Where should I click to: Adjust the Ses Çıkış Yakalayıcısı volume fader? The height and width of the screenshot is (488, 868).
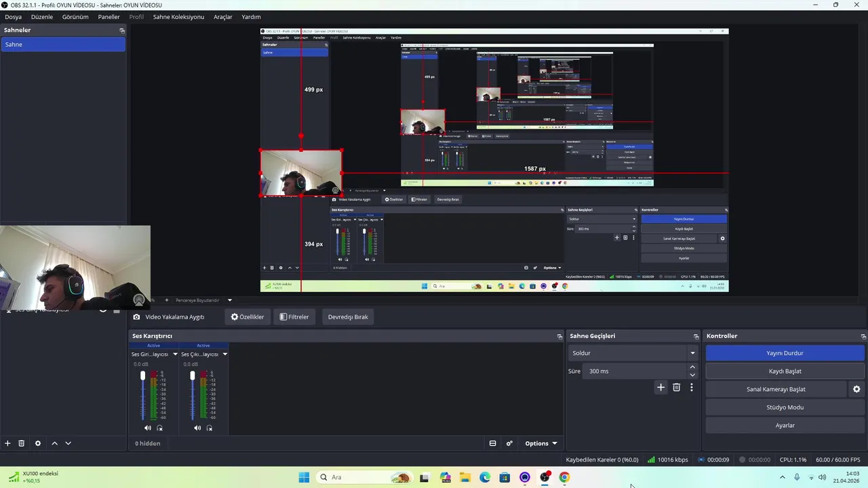coord(192,376)
